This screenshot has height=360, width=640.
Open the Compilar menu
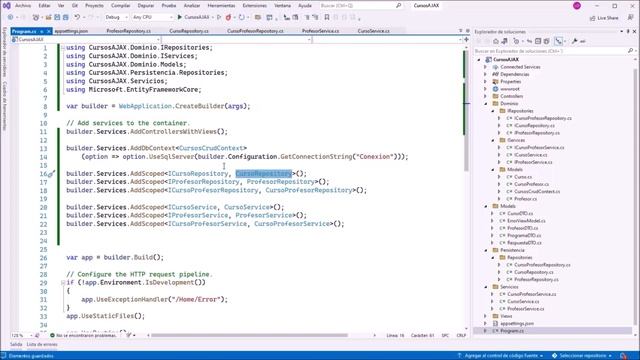point(120,6)
